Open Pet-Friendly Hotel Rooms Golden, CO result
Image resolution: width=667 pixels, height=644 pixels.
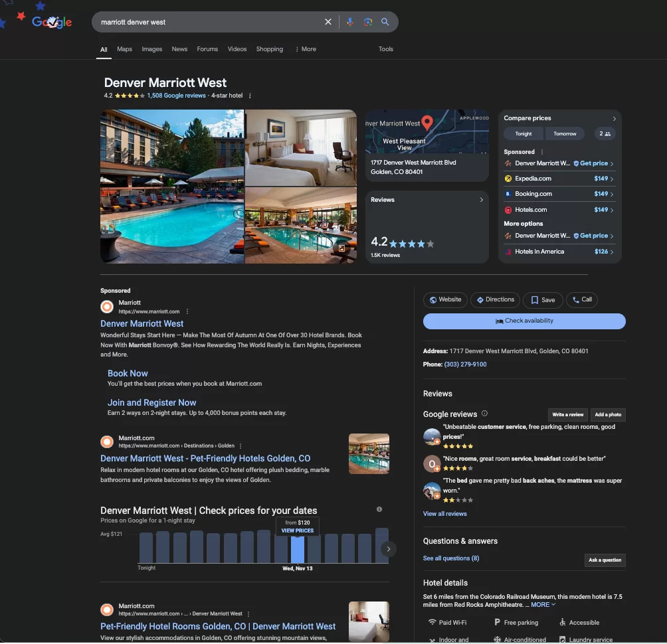pos(218,626)
